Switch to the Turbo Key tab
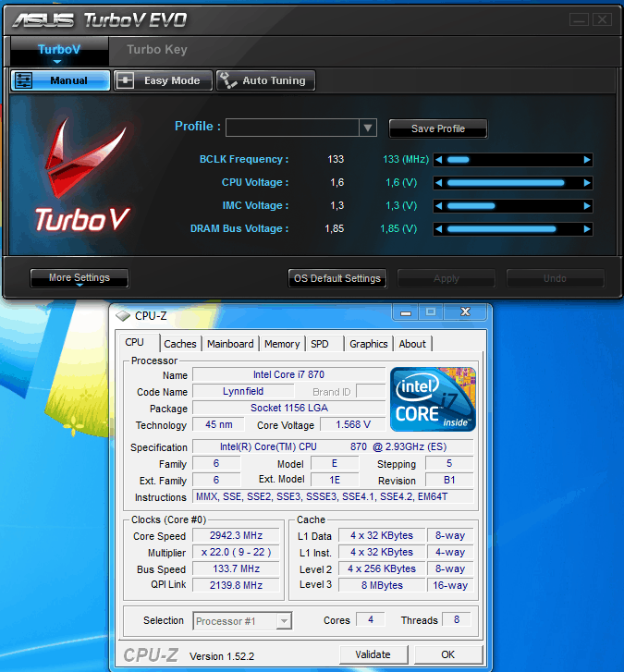The height and width of the screenshot is (672, 624). tap(157, 50)
